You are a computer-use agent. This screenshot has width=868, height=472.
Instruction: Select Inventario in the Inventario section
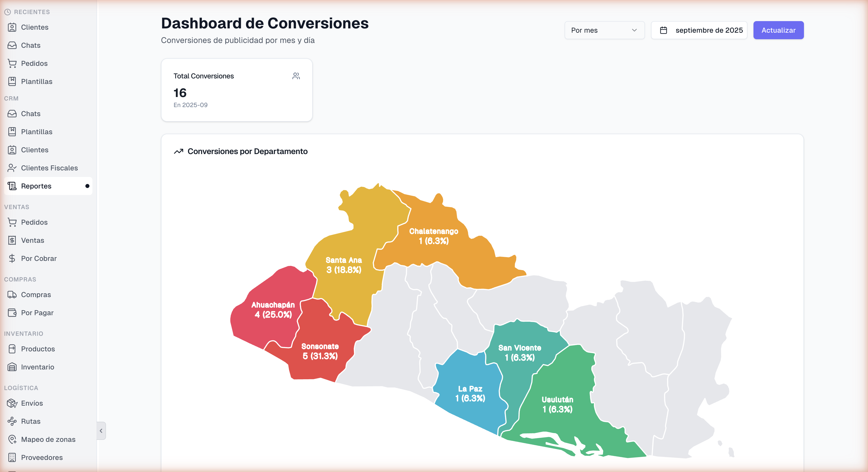[x=37, y=367]
